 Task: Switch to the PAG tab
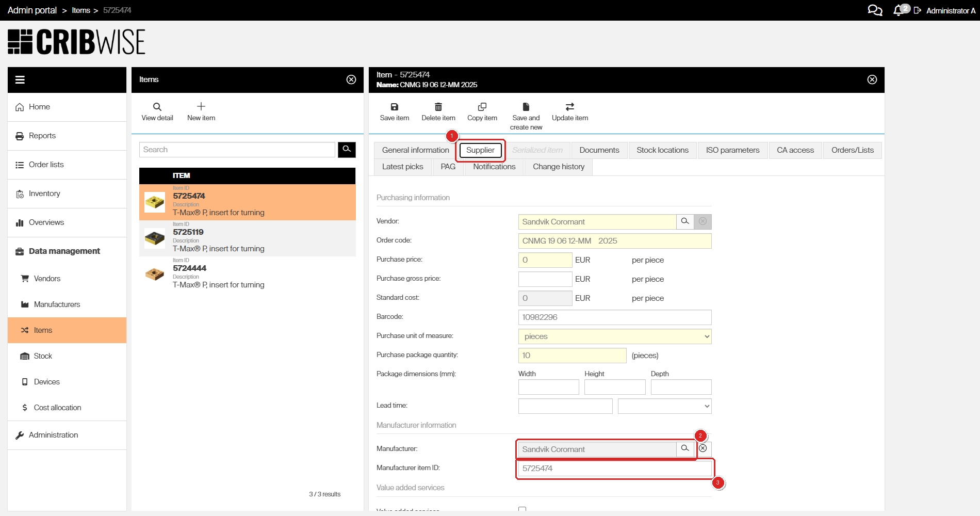448,167
